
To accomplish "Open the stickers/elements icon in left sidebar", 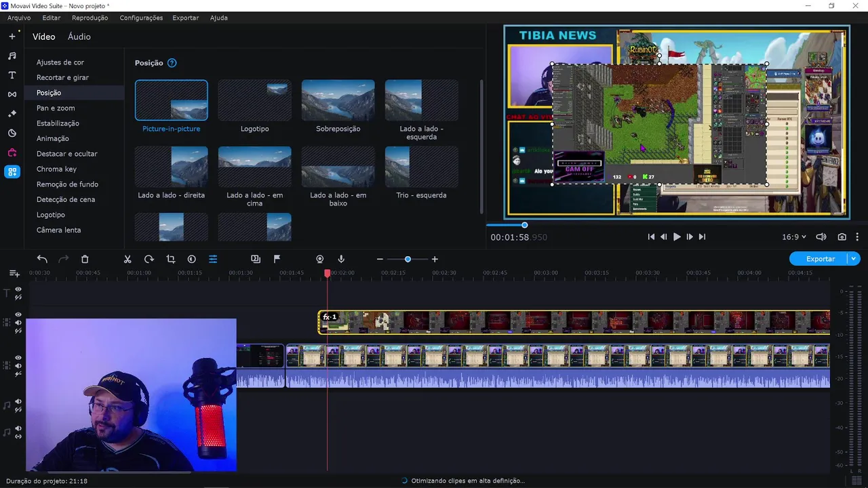I will [12, 134].
